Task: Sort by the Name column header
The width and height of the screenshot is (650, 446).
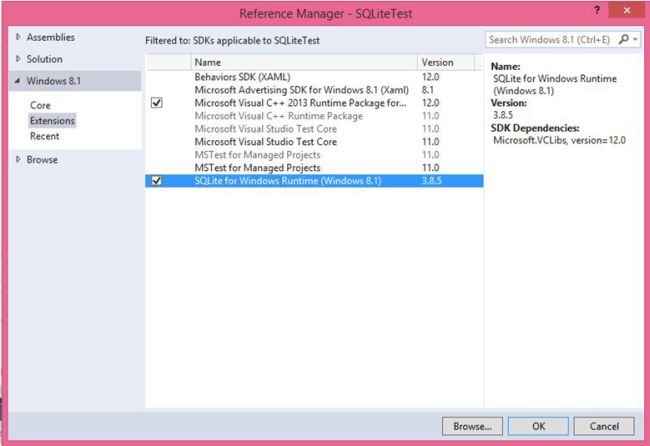Action: 304,62
